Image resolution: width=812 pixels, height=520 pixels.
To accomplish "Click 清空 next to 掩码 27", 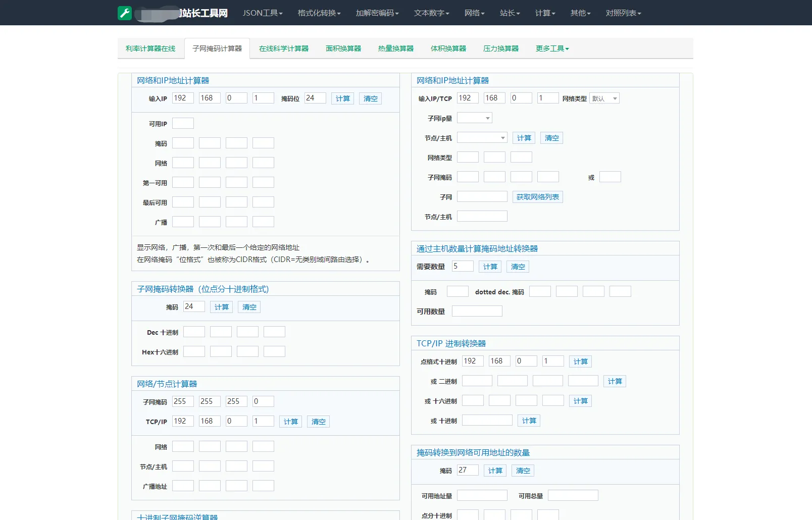I will (523, 471).
